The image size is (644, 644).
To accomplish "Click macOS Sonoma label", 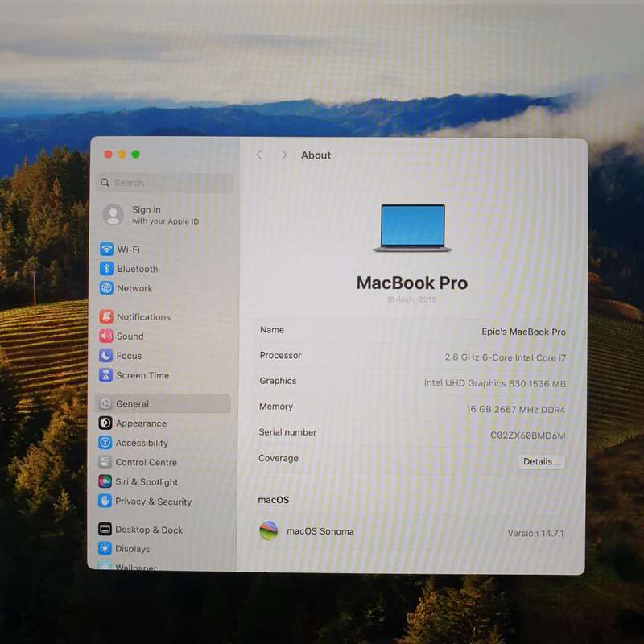I will pos(320,531).
